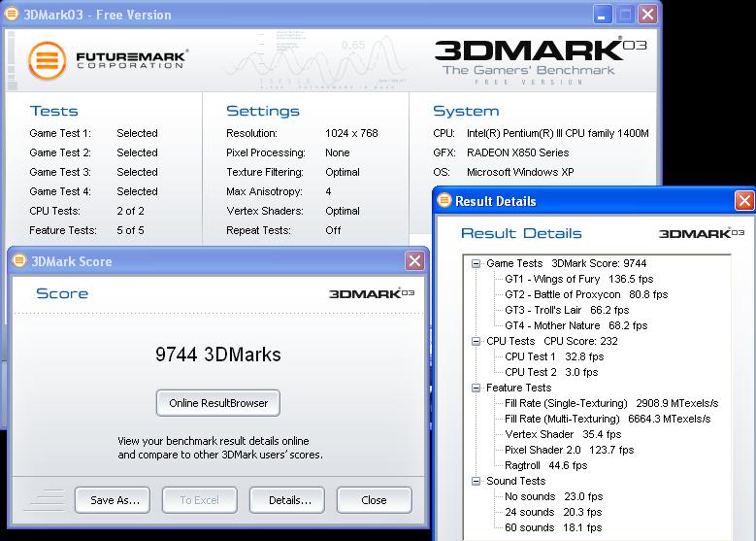This screenshot has height=541, width=756.
Task: Close the 3DMark Score window with X
Action: pos(414,261)
